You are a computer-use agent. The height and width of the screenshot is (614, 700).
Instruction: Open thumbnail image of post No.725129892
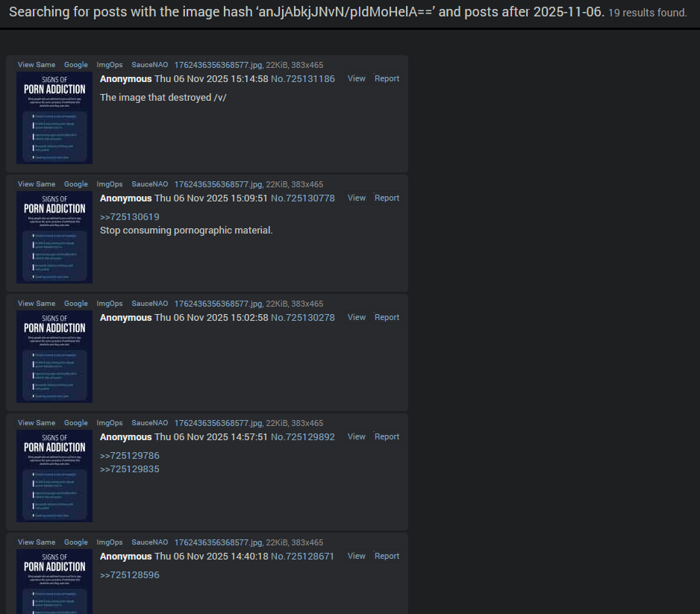pos(54,476)
